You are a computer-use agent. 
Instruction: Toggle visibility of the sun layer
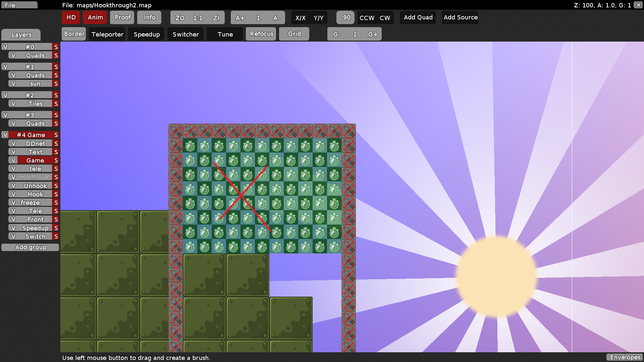(x=14, y=83)
